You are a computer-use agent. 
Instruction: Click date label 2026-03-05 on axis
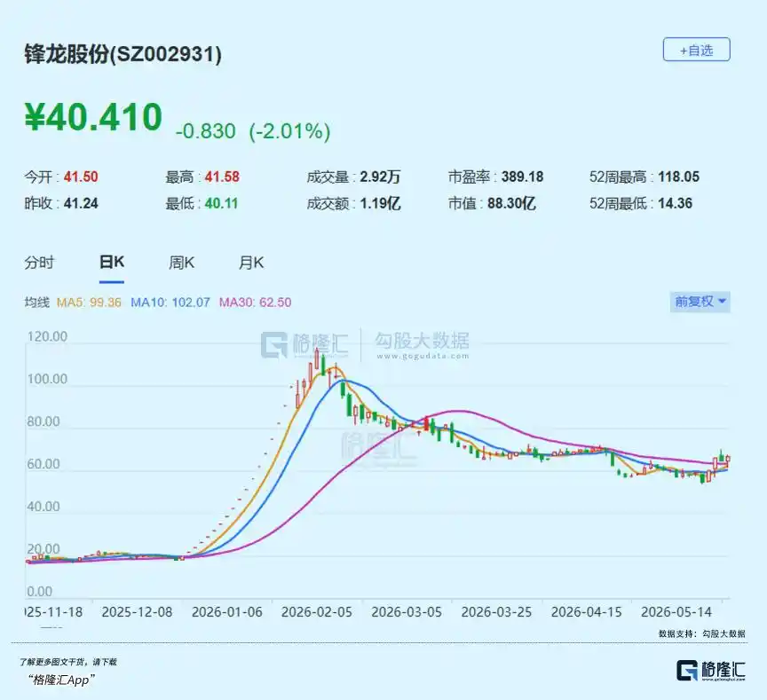(407, 612)
